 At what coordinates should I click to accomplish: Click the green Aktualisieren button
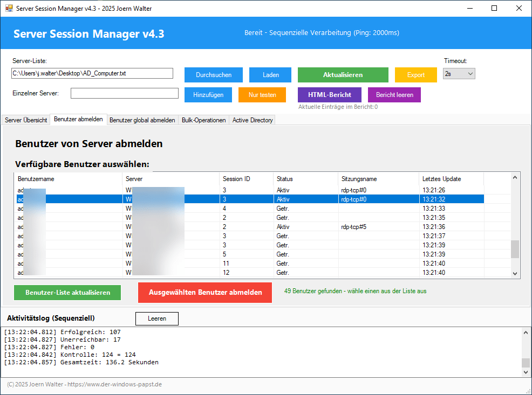coord(343,75)
